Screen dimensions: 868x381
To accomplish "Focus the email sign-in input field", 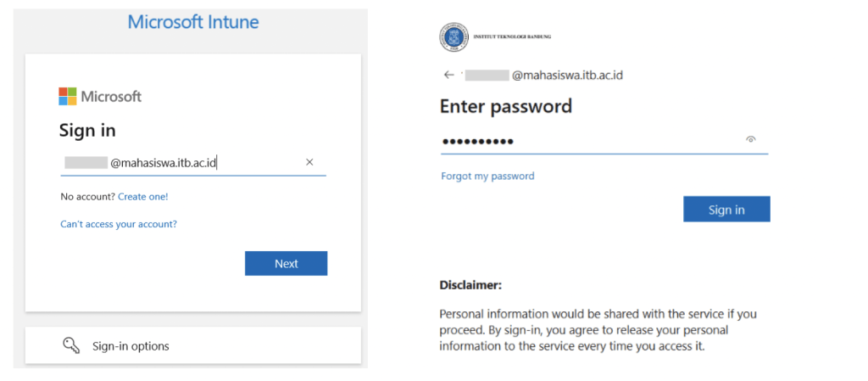I will point(193,163).
